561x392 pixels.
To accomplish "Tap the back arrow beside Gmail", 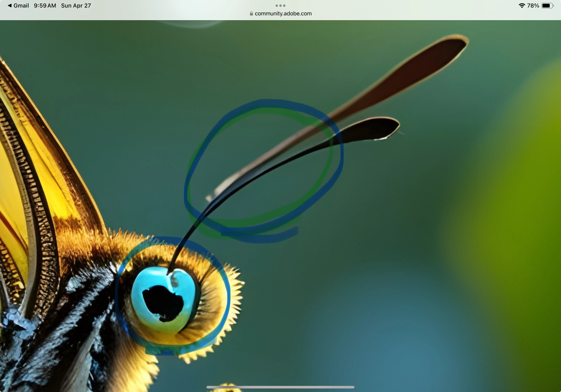I will point(10,5).
